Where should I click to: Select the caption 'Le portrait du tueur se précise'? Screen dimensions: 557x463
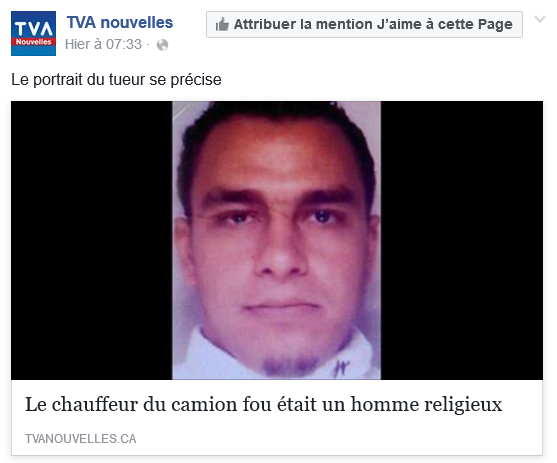coord(116,80)
